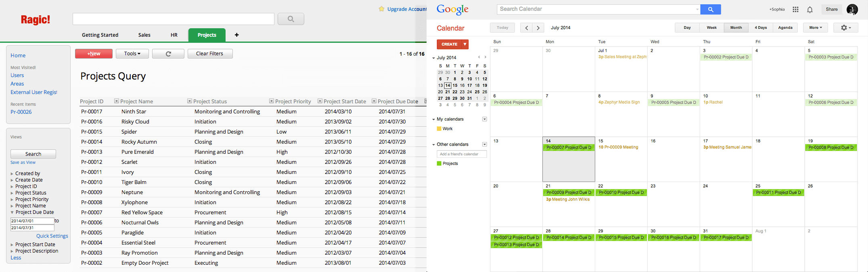Go to next month with right arrow
Image resolution: width=868 pixels, height=272 pixels.
click(x=538, y=28)
